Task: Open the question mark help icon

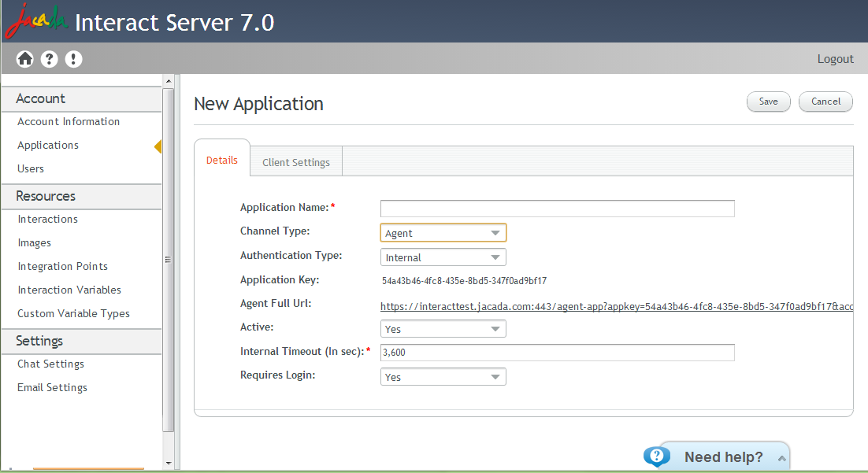Action: tap(50, 59)
